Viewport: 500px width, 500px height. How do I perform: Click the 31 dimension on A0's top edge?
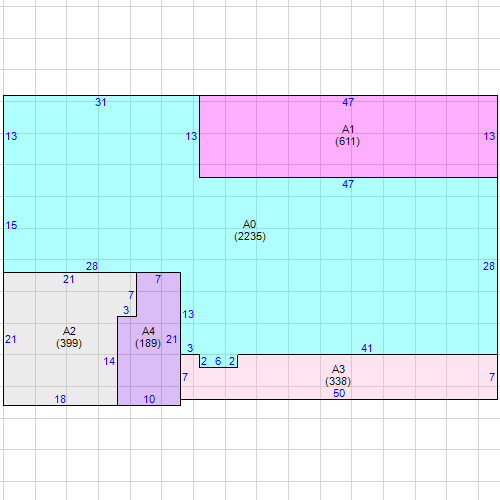[x=101, y=102]
